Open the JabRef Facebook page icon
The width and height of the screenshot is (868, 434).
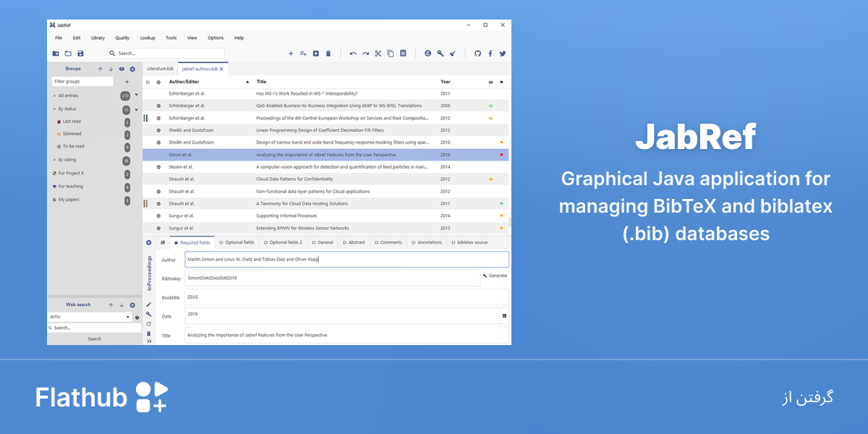[490, 54]
